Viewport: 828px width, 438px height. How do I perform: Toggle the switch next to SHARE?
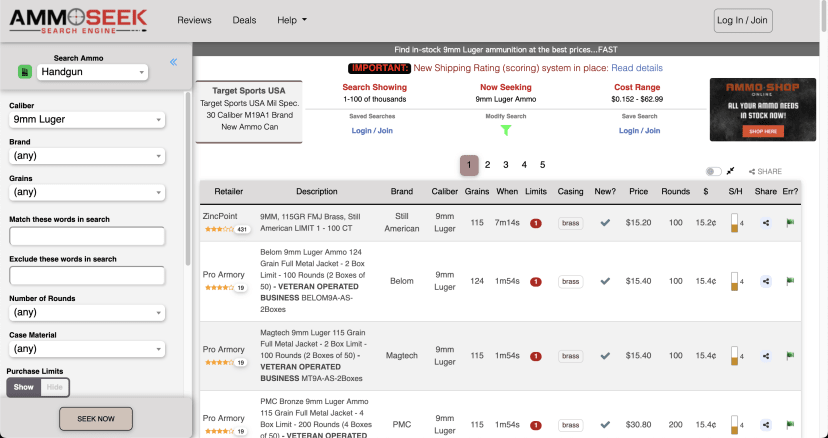tap(713, 171)
